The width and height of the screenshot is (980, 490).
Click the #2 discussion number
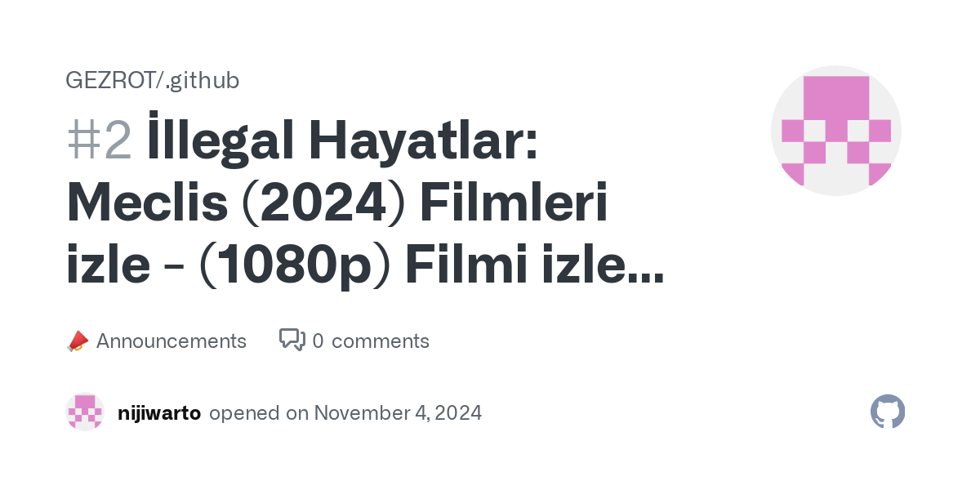(x=99, y=140)
